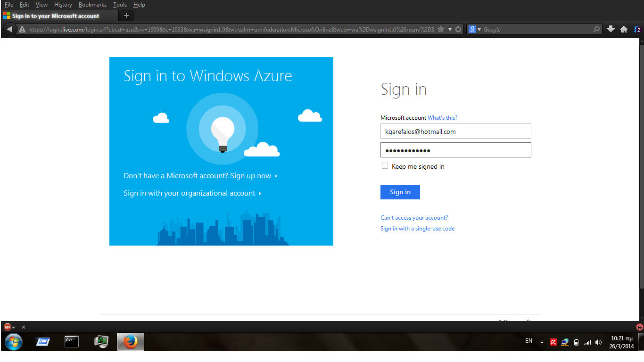Click the search magnifier icon

[x=597, y=29]
